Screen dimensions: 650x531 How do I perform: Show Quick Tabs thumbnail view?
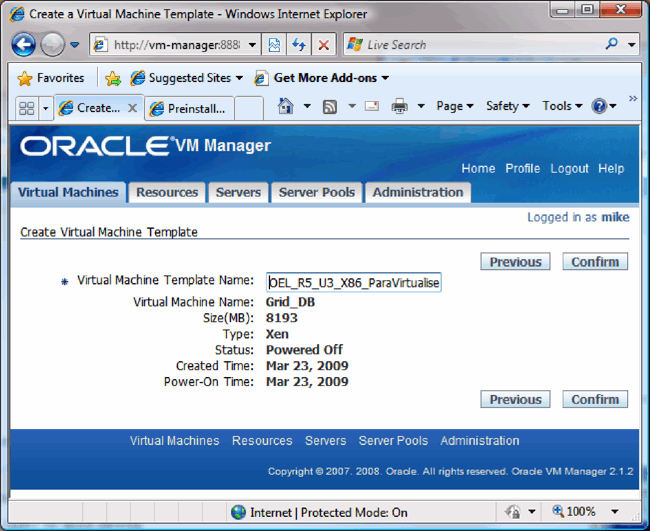27,109
